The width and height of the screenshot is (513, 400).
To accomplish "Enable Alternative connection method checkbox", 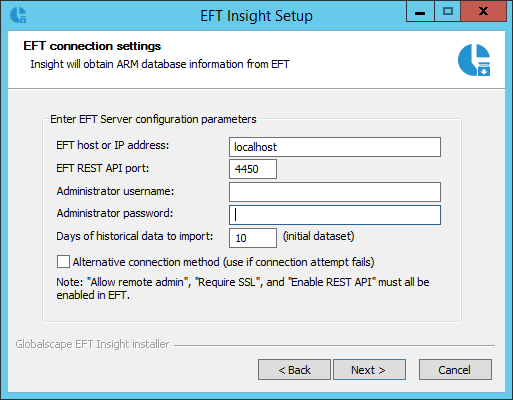I will click(x=63, y=262).
